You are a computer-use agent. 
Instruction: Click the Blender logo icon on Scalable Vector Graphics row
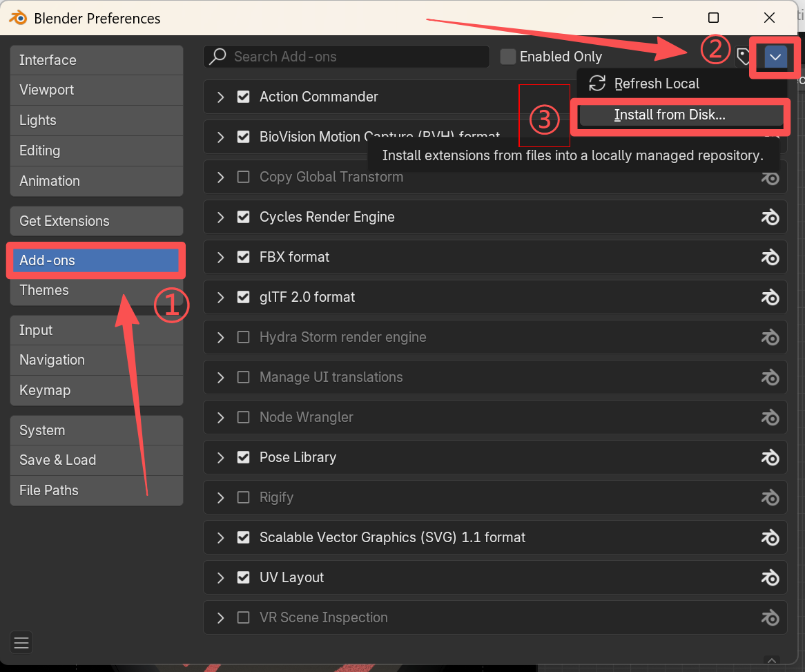770,538
